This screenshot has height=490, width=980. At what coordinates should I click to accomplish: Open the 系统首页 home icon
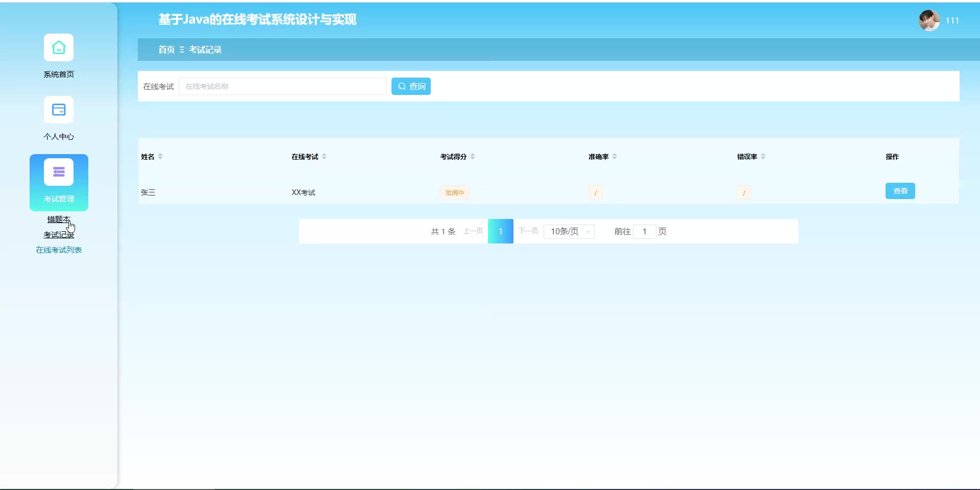tap(59, 47)
